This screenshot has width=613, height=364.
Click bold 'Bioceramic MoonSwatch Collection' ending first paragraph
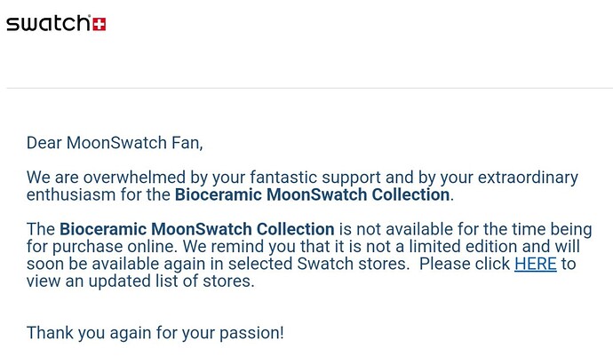click(312, 195)
